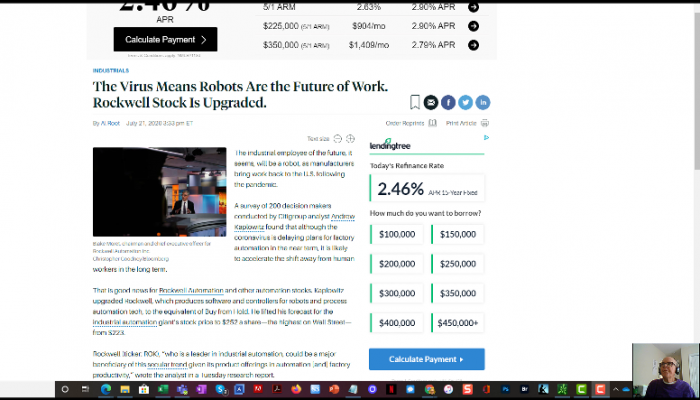This screenshot has width=700, height=400.
Task: Open Adobe Bridge from the taskbar
Action: point(525,389)
